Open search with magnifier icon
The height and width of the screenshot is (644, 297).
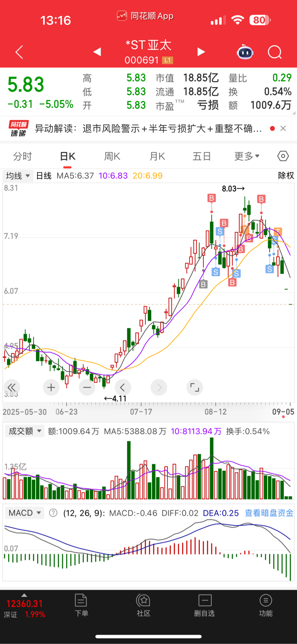(275, 52)
